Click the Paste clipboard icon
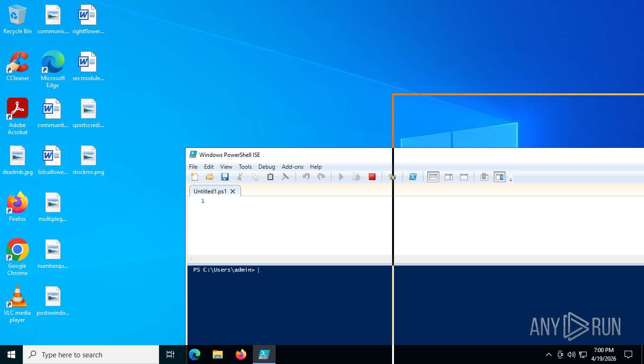Image resolution: width=644 pixels, height=364 pixels. point(270,177)
